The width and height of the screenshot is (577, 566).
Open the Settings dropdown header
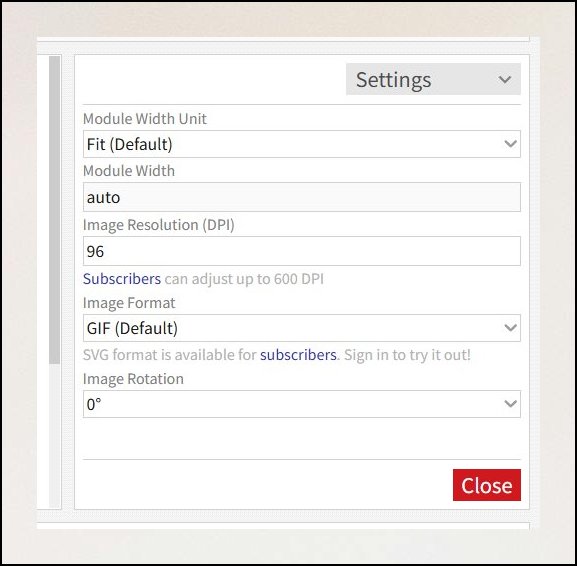click(x=433, y=79)
